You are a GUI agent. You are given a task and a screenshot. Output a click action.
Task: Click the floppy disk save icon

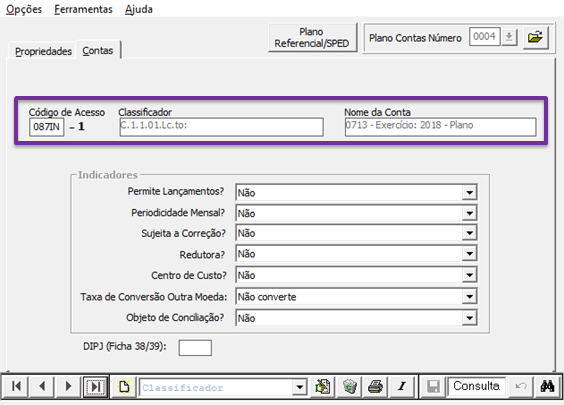[433, 387]
